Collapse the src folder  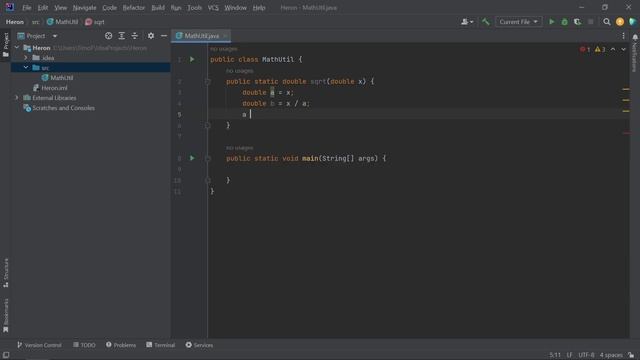tap(26, 68)
